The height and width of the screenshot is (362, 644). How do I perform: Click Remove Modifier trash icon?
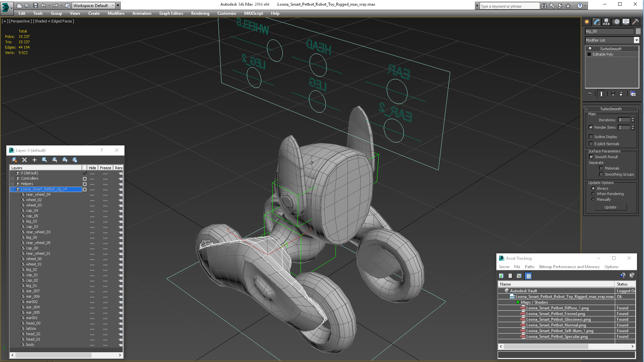pyautogui.click(x=621, y=94)
